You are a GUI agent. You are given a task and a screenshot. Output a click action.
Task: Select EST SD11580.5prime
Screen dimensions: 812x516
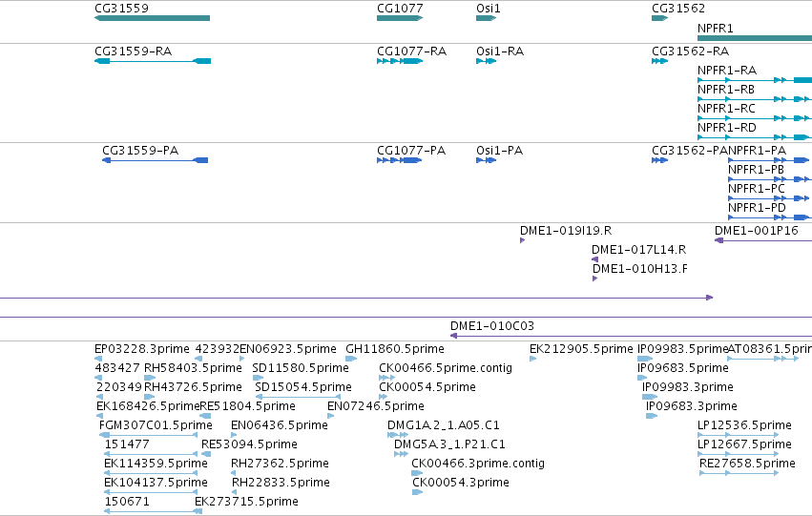pos(258,378)
